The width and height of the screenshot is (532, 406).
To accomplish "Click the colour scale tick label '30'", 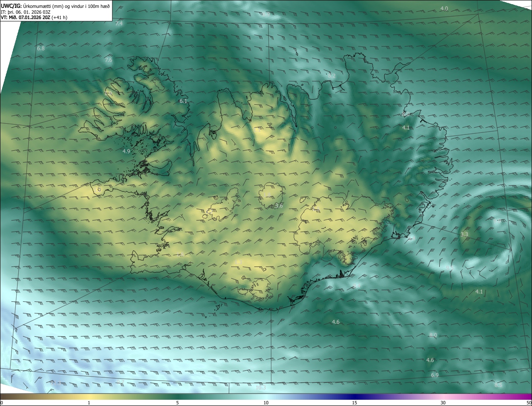I will pos(443,403).
